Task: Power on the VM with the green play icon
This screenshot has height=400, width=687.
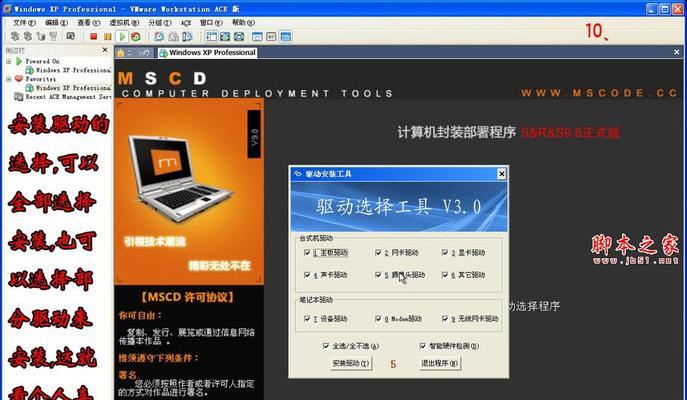Action: click(x=123, y=37)
